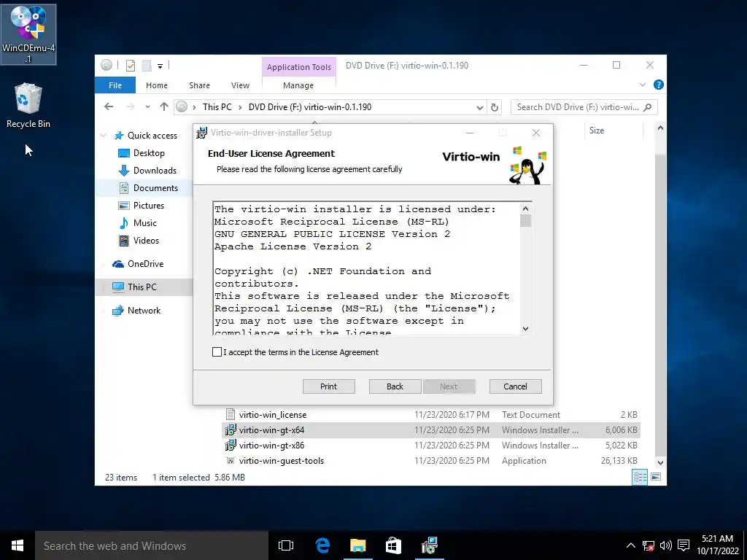The height and width of the screenshot is (560, 747).
Task: Go up one folder level arrow
Action: click(x=164, y=106)
